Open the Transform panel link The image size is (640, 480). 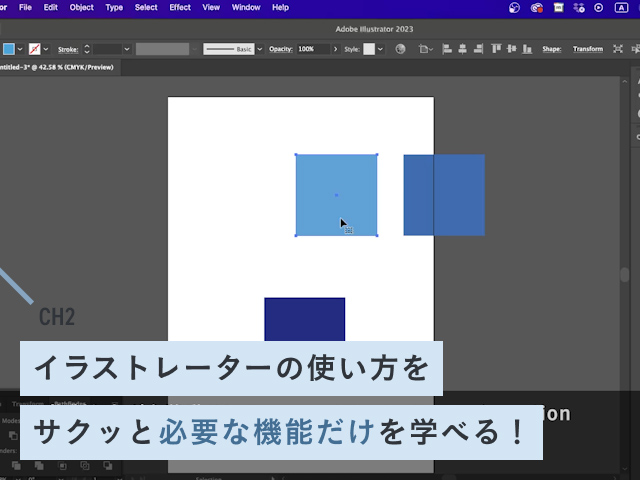(x=588, y=49)
